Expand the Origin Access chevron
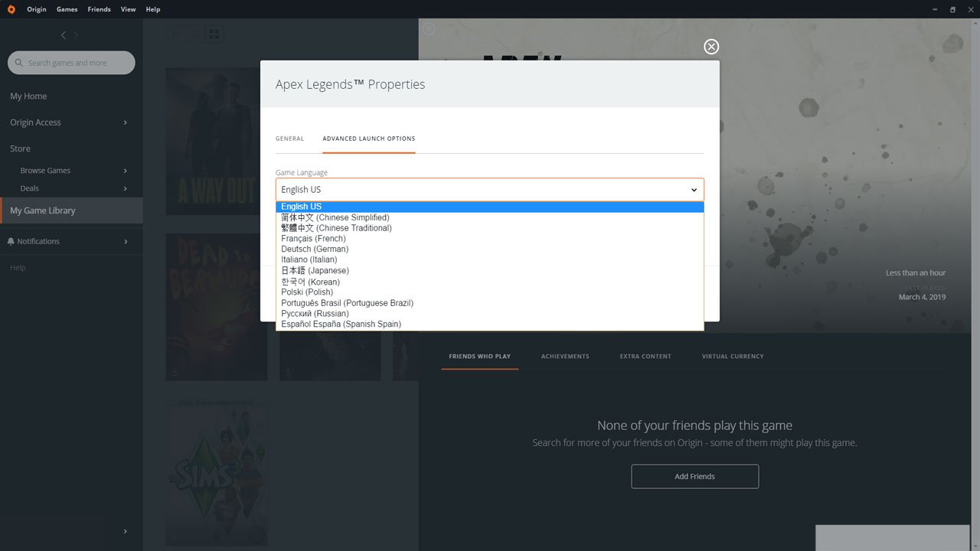Viewport: 980px width, 551px height. [x=126, y=122]
